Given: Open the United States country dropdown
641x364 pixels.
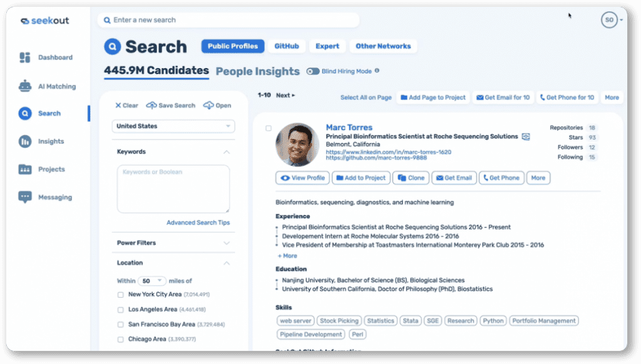Looking at the screenshot, I should [x=173, y=126].
